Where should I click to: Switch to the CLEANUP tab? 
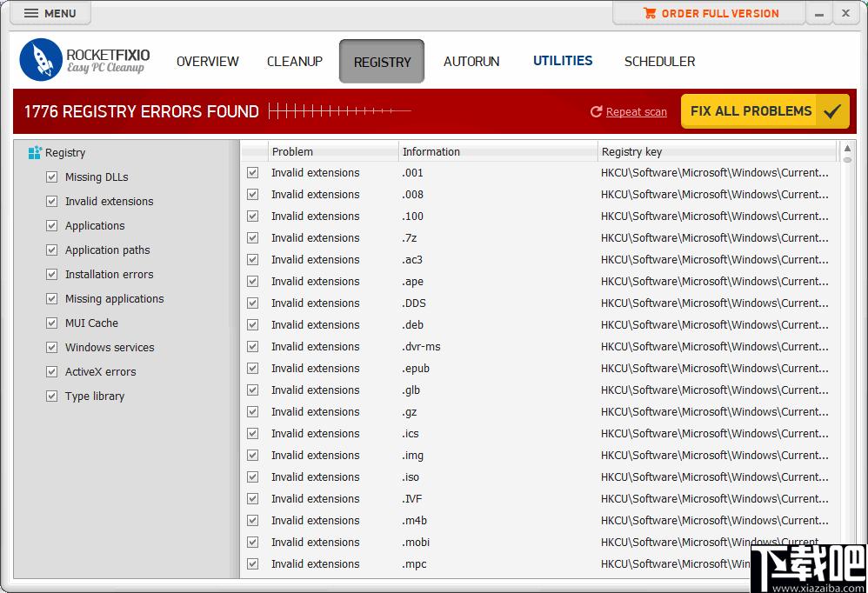click(295, 62)
